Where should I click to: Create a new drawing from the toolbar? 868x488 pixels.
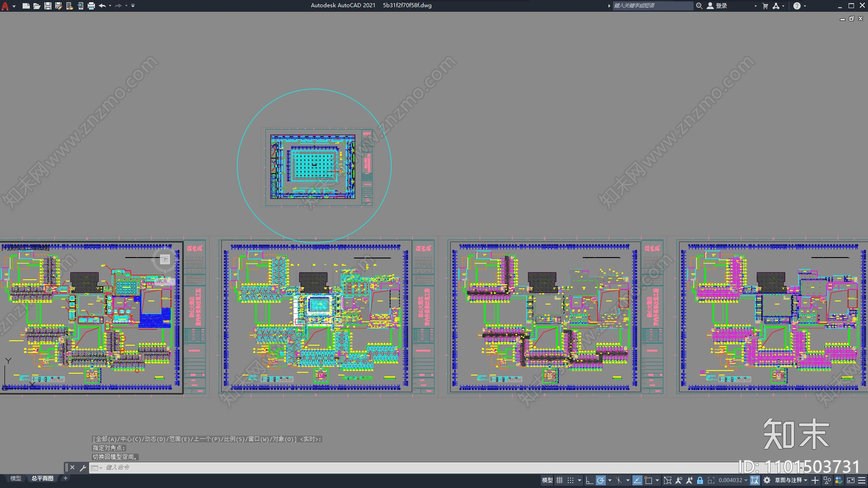pyautogui.click(x=26, y=6)
